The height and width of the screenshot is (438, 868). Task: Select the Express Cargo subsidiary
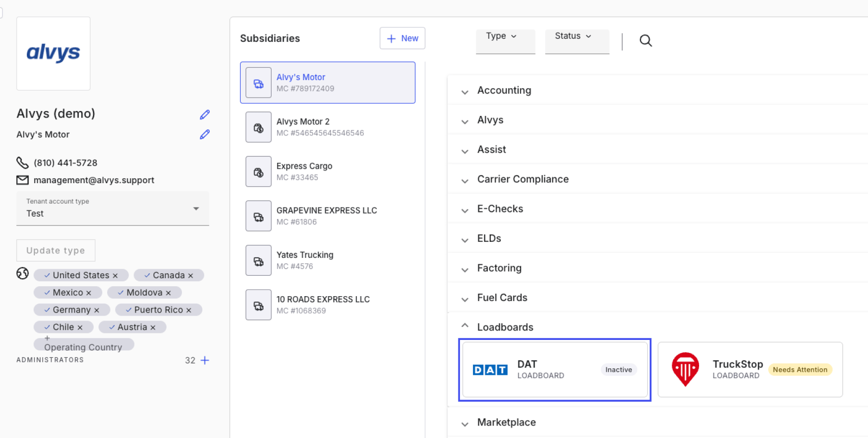[x=328, y=172]
